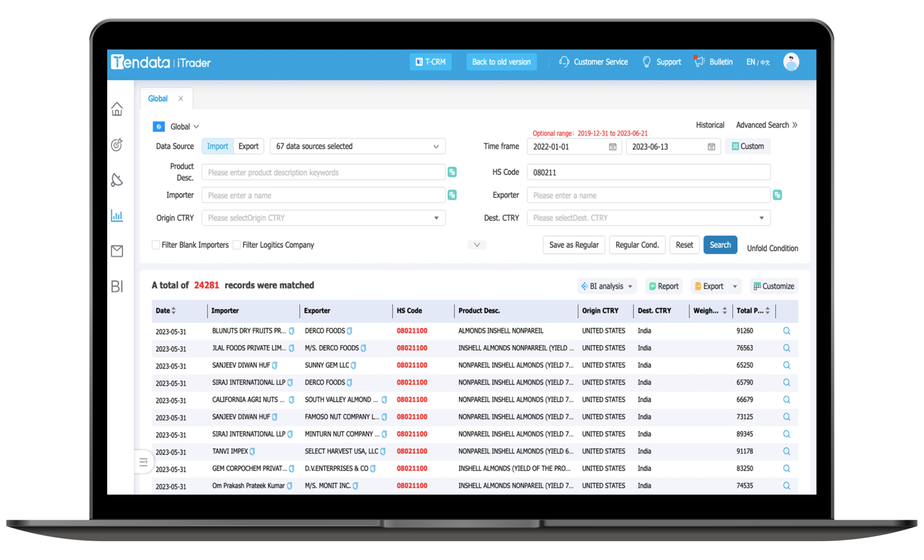Screen dimensions: 924x560
Task: Click the Product Desc. batch input icon
Action: 452,172
